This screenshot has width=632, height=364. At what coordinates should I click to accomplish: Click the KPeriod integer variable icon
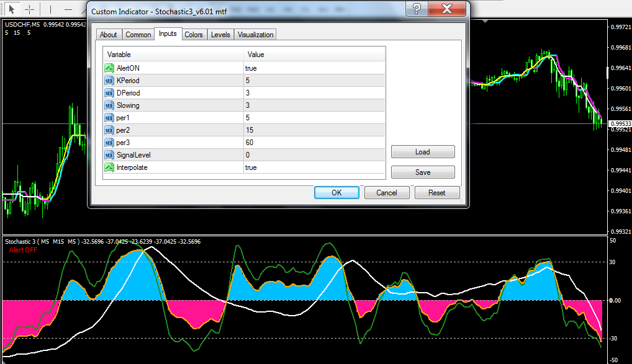point(109,81)
